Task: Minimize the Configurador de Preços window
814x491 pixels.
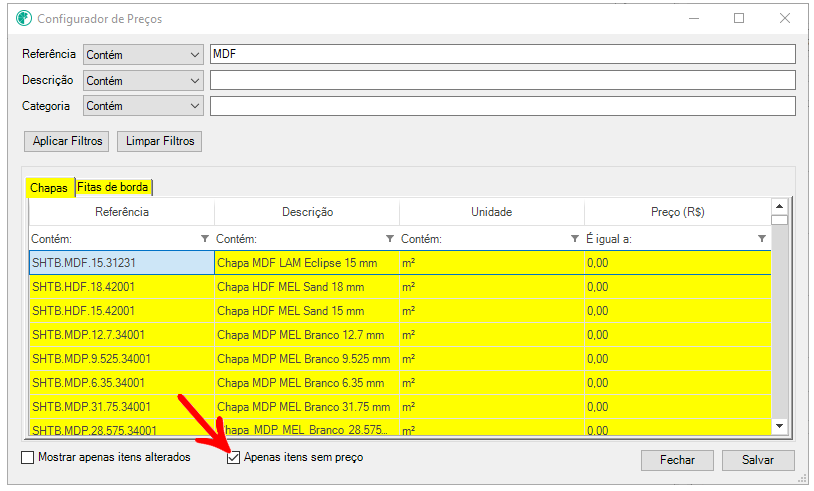Action: point(694,18)
